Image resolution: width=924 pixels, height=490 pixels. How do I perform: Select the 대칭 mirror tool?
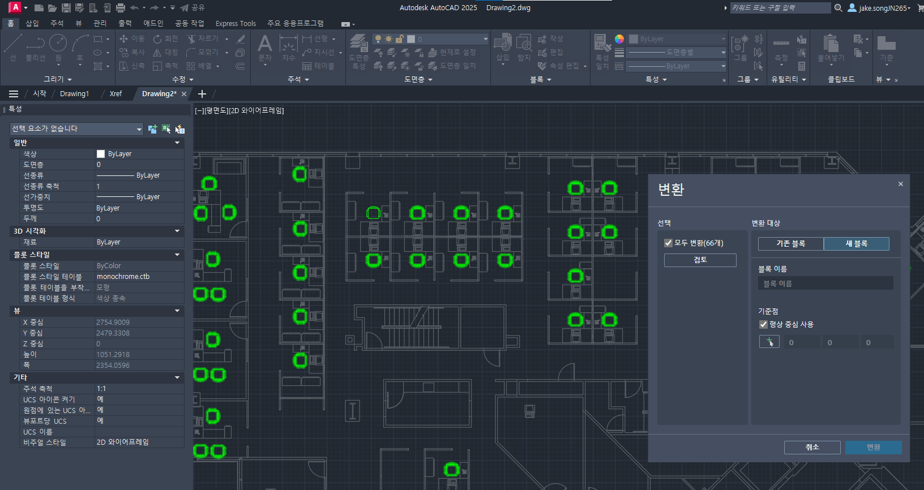click(166, 52)
